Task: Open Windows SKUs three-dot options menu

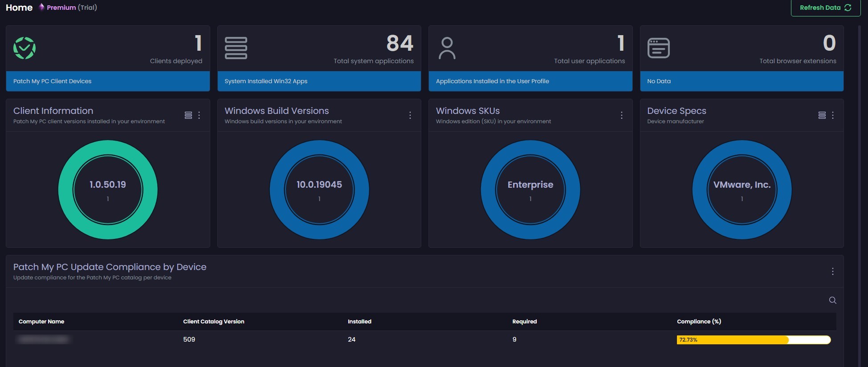Action: (622, 115)
